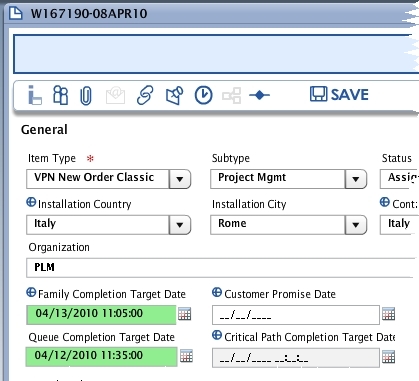
Task: Open the clock history icon
Action: 203,95
